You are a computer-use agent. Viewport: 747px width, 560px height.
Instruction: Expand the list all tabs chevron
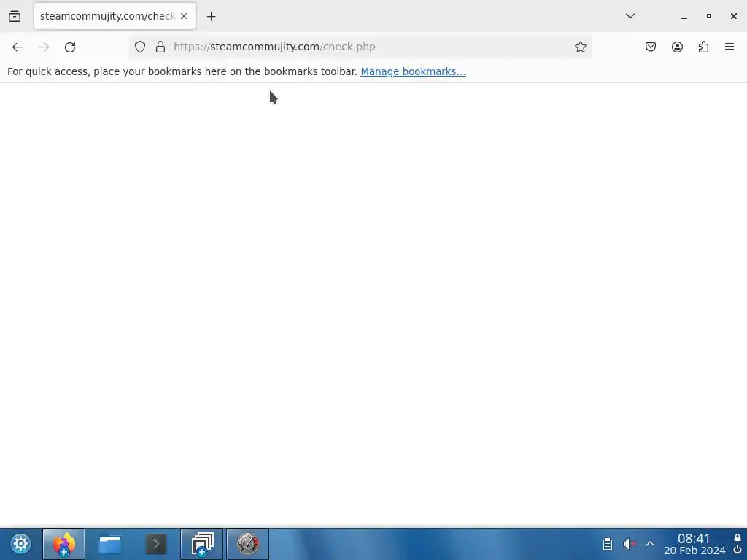tap(630, 16)
